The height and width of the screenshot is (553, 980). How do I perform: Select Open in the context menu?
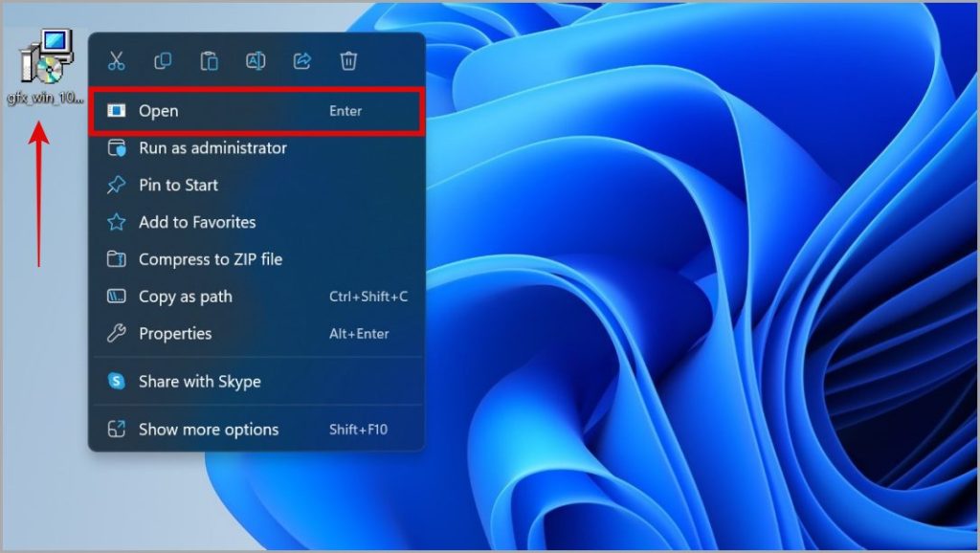(256, 111)
